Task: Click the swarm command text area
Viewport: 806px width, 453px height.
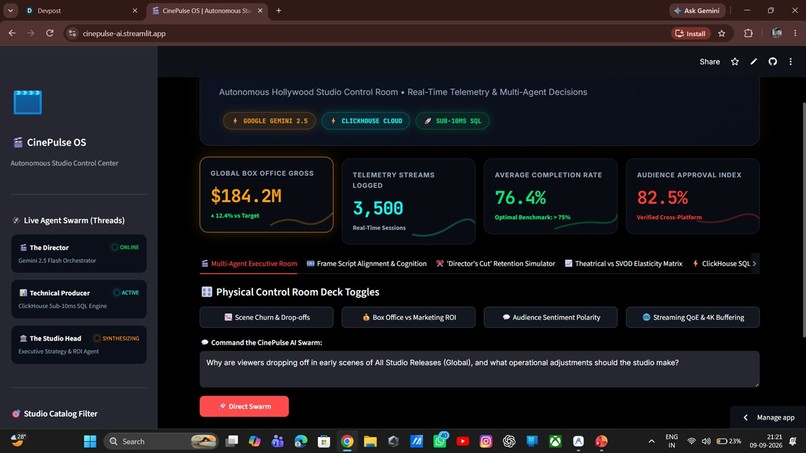Action: tap(479, 369)
